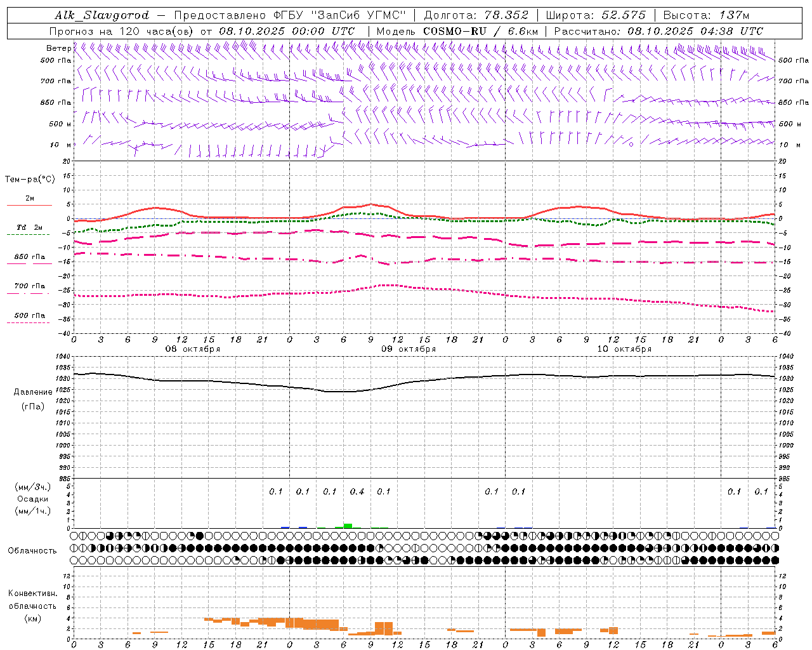Select the Модель COSMO-RU / 6.6км label

[457, 31]
